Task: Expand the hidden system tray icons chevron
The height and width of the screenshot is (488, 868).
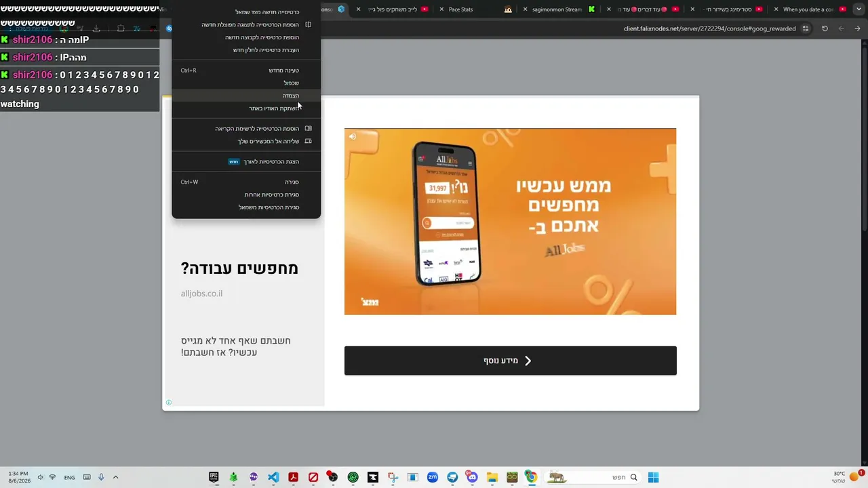Action: tap(115, 477)
